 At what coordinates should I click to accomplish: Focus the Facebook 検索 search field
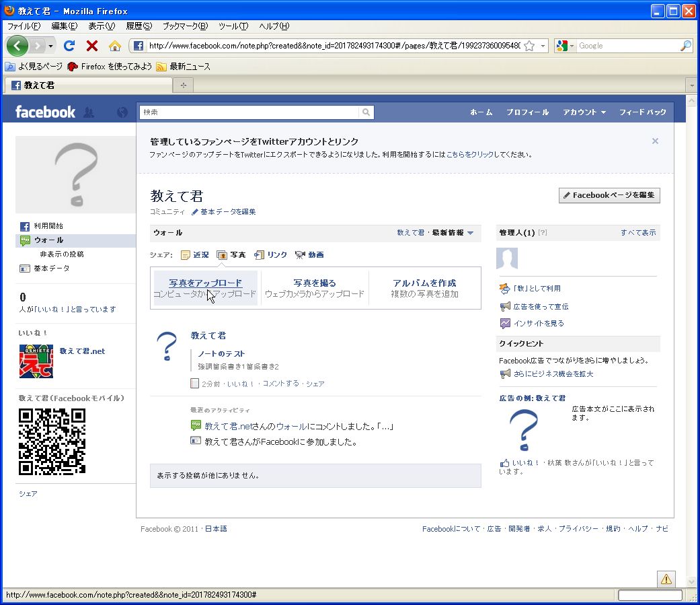[x=250, y=112]
